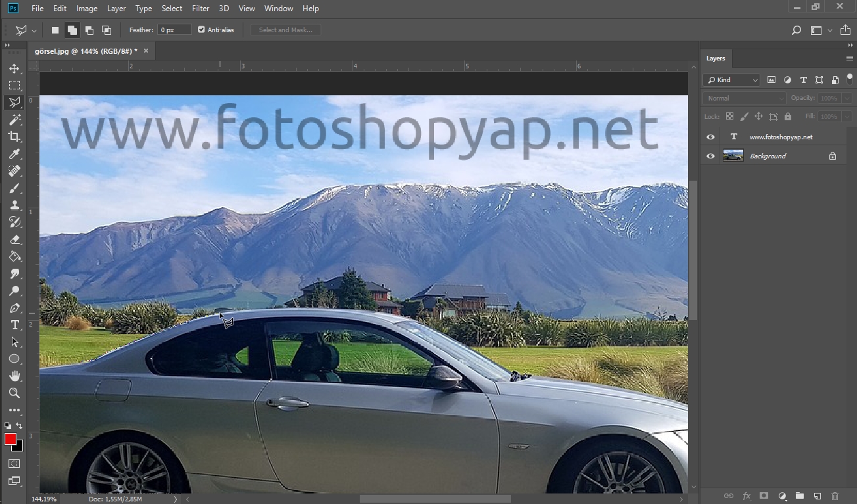Select the Ellipse shape tool
The image size is (857, 504).
click(x=14, y=359)
